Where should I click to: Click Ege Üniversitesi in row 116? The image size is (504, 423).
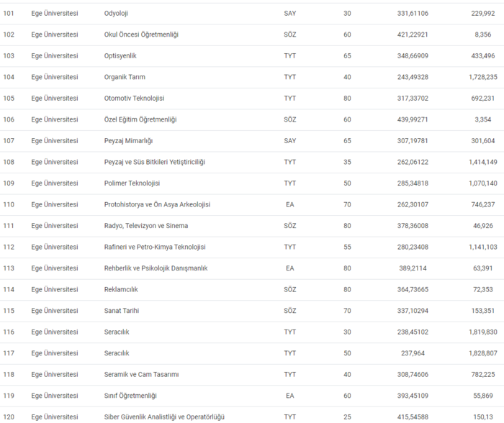[x=55, y=332]
